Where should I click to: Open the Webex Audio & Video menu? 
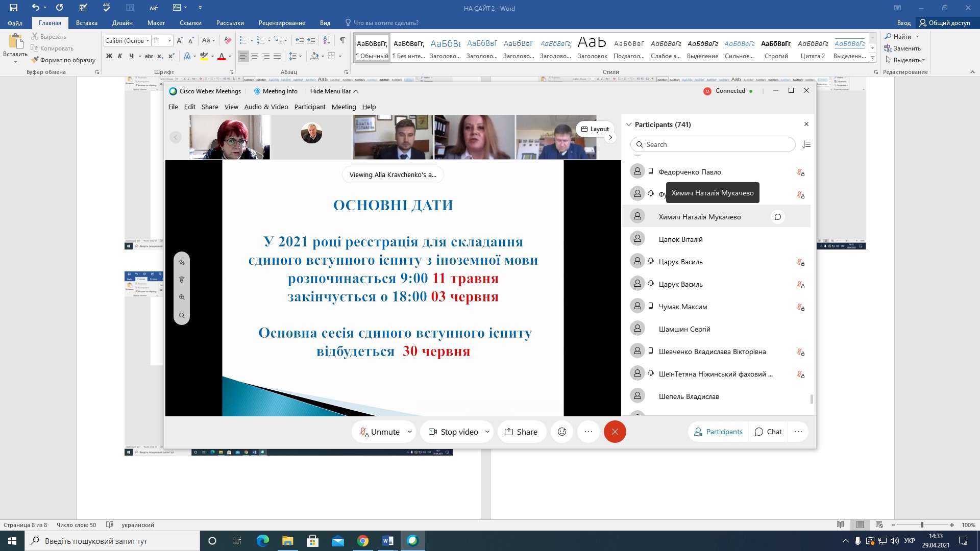pos(266,107)
